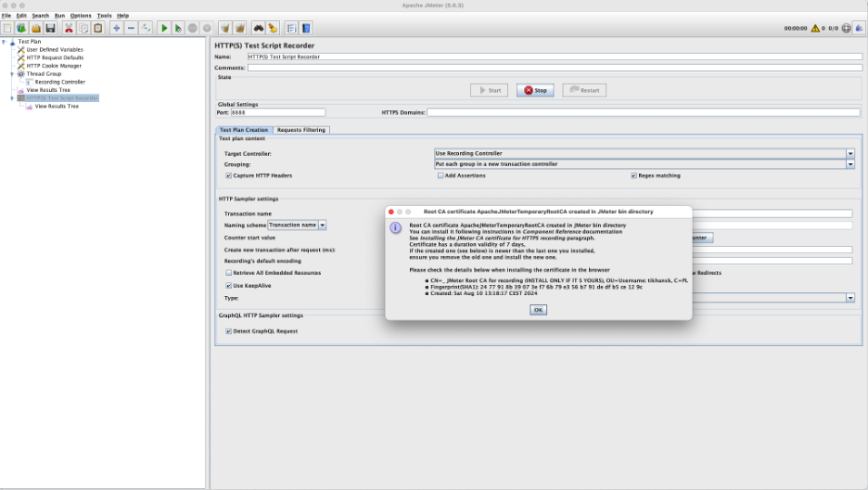Click into the Comments field
The image size is (868, 490).
click(555, 68)
